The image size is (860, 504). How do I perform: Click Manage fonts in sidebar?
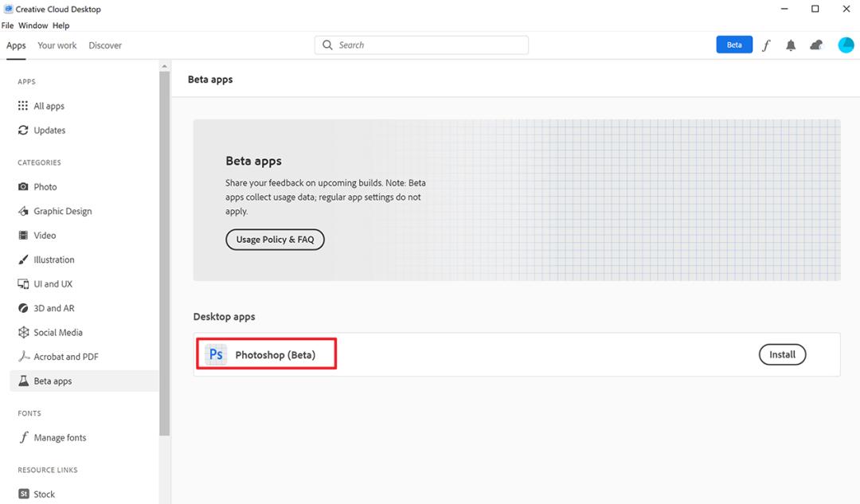coord(60,438)
